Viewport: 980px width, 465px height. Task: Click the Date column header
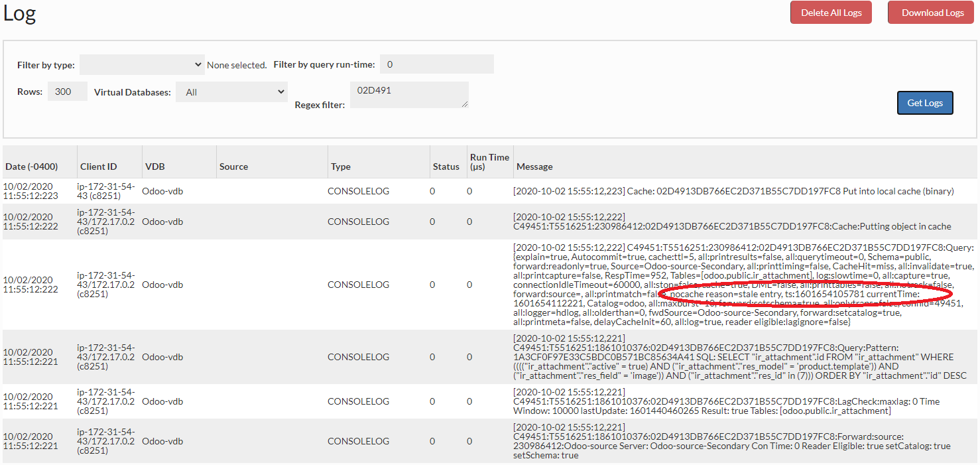click(32, 166)
